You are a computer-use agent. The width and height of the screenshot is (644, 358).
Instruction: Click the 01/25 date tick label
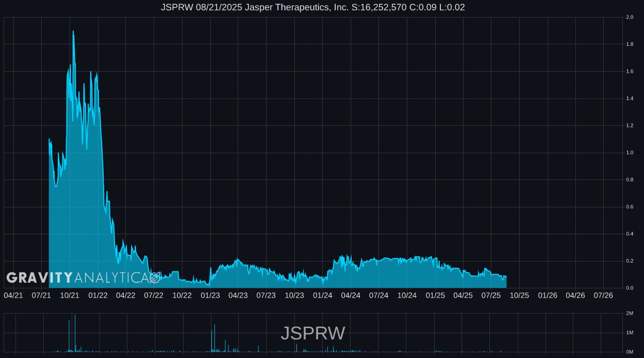tap(435, 295)
